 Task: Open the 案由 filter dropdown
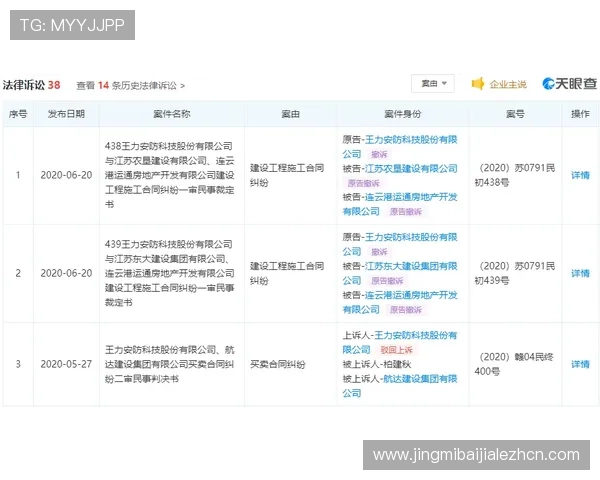click(433, 83)
